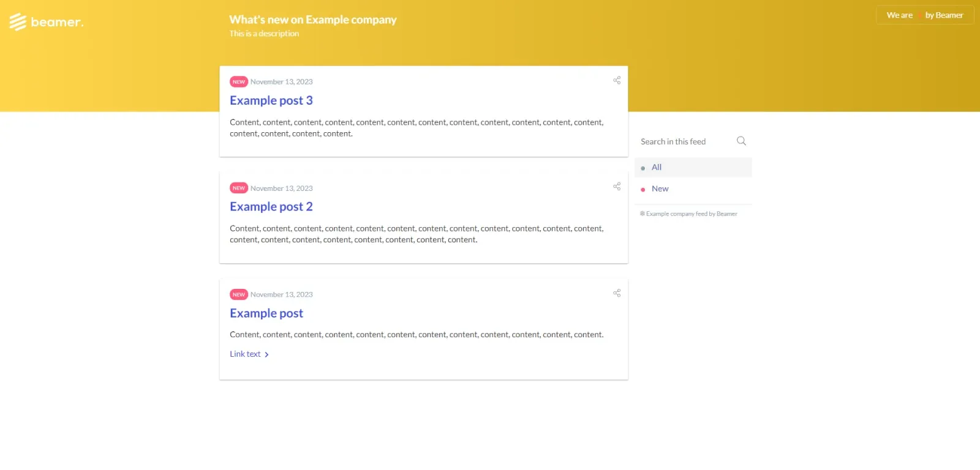This screenshot has width=980, height=470.
Task: Click the NEW badge on Example post 2
Action: click(x=239, y=188)
